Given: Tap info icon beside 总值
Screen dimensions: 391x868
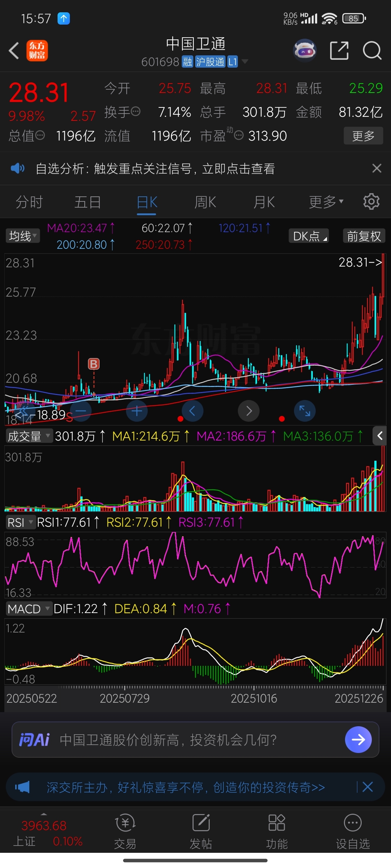Looking at the screenshot, I should pyautogui.click(x=40, y=135).
